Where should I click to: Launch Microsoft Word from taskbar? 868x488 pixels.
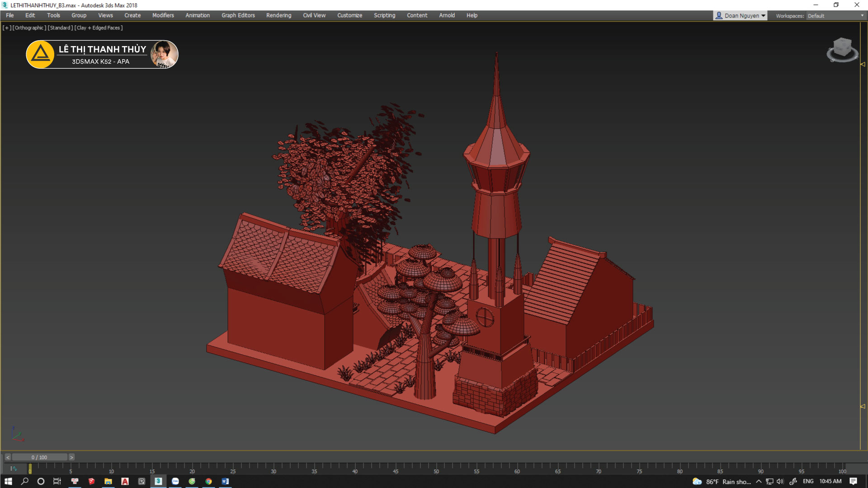tap(225, 481)
